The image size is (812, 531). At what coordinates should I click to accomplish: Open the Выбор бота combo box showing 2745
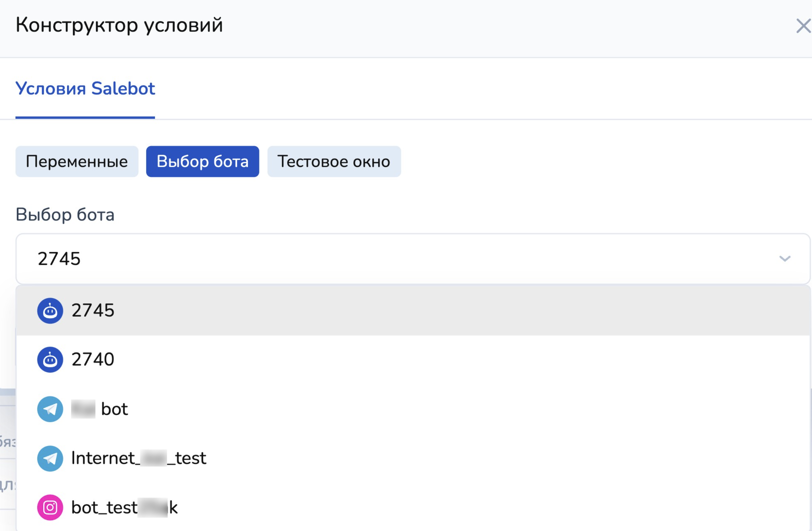pyautogui.click(x=413, y=259)
